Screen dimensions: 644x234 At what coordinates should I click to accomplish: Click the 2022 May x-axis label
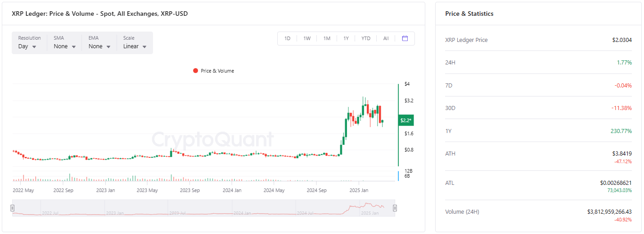pos(23,190)
